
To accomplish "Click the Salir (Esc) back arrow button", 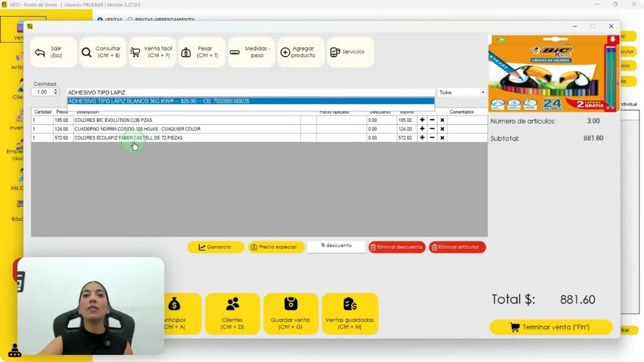I will tap(54, 52).
